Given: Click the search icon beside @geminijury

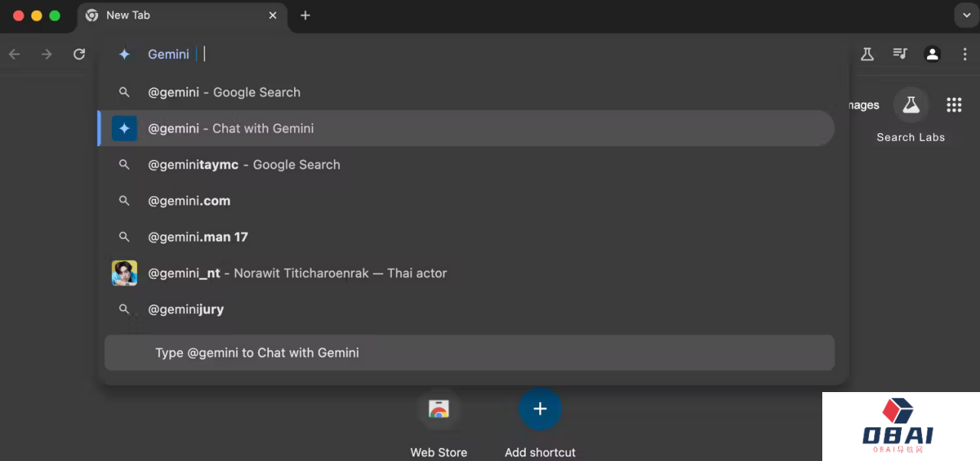Looking at the screenshot, I should click(x=124, y=309).
